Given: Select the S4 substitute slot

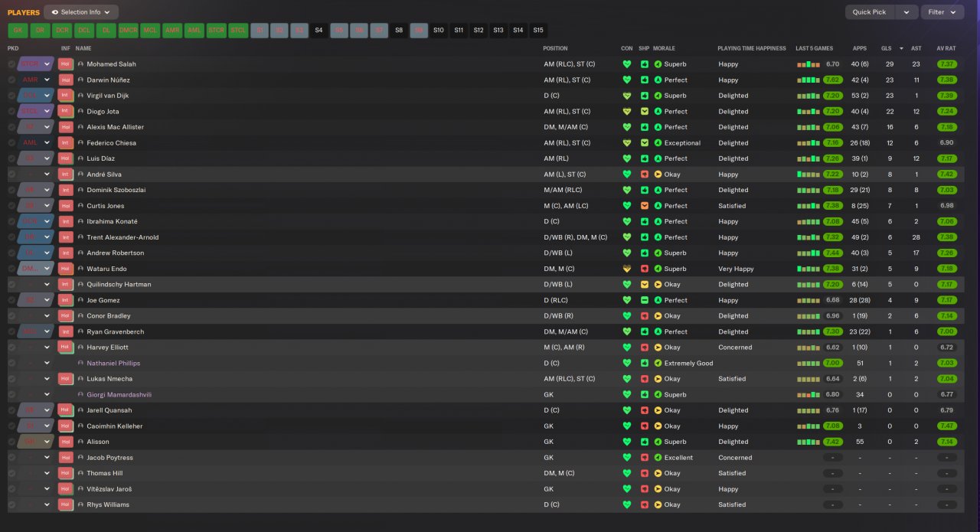Looking at the screenshot, I should point(319,31).
